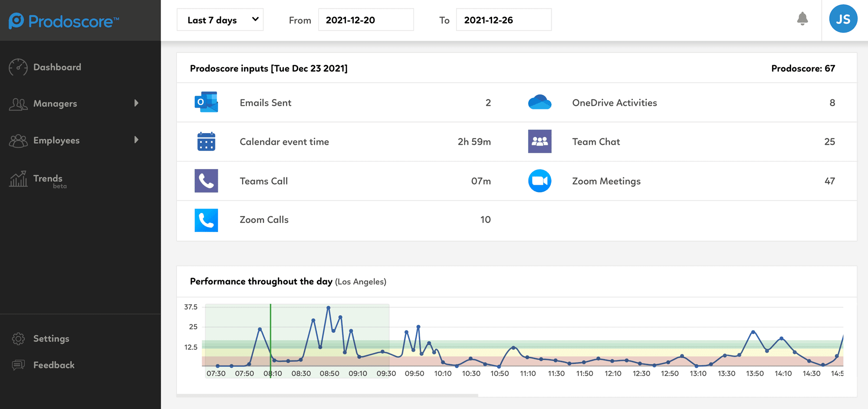Click the Zoom Meetings label
Viewport: 868px width, 409px height.
606,181
